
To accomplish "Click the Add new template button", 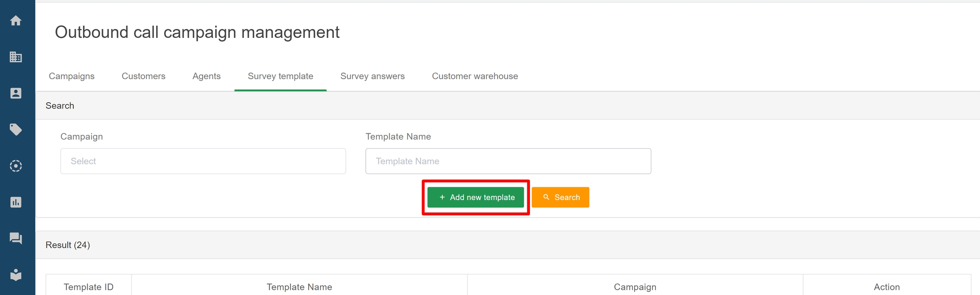I will [x=476, y=197].
